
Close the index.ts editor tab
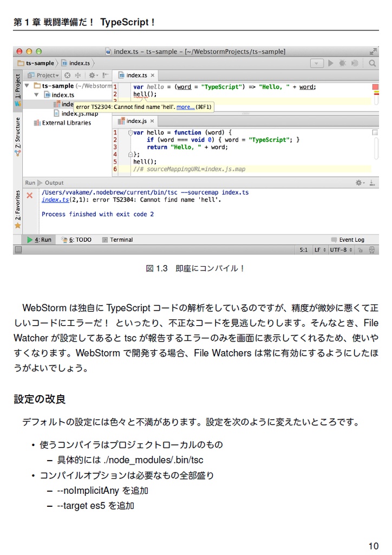(152, 75)
